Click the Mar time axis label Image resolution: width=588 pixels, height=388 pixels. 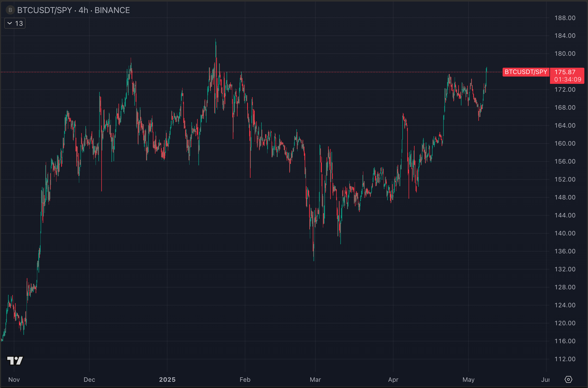tap(315, 379)
